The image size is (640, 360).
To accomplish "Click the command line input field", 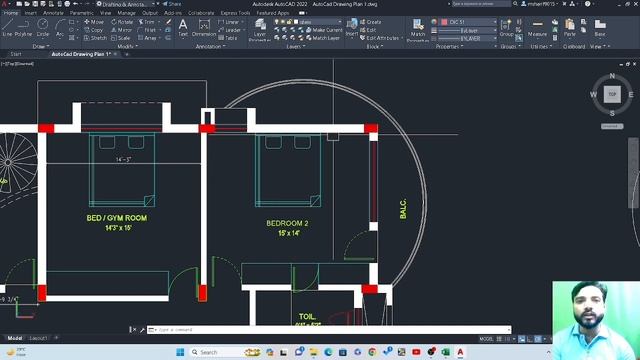I will click(x=329, y=329).
